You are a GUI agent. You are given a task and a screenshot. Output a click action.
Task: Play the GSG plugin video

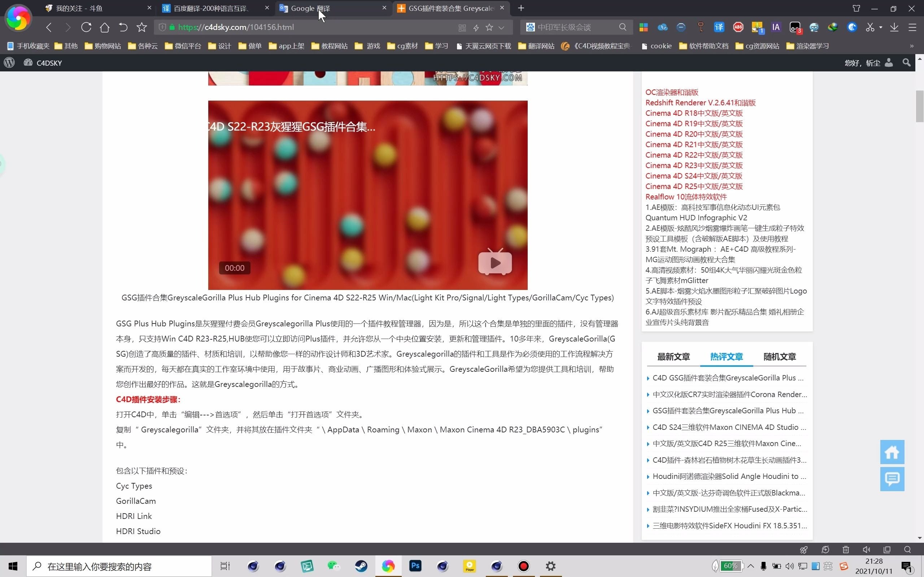coord(495,263)
